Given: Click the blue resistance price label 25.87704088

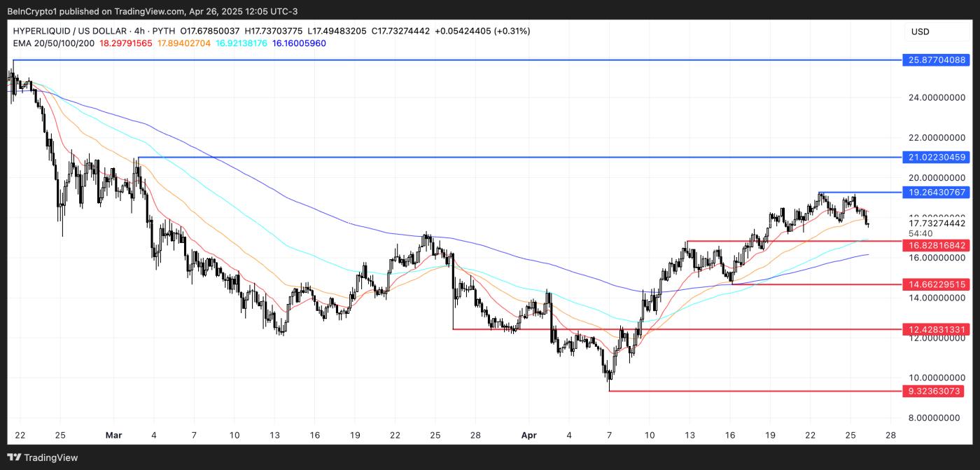Looking at the screenshot, I should tap(936, 60).
